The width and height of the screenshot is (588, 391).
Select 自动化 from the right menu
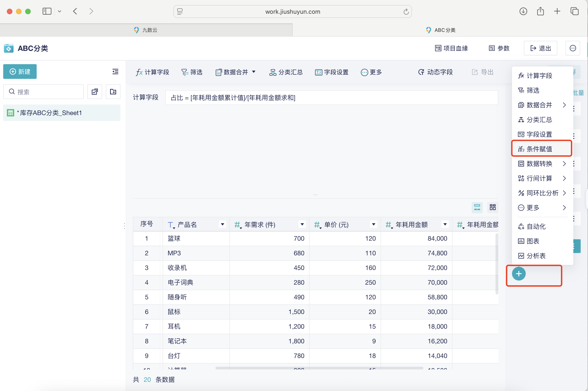click(x=537, y=226)
